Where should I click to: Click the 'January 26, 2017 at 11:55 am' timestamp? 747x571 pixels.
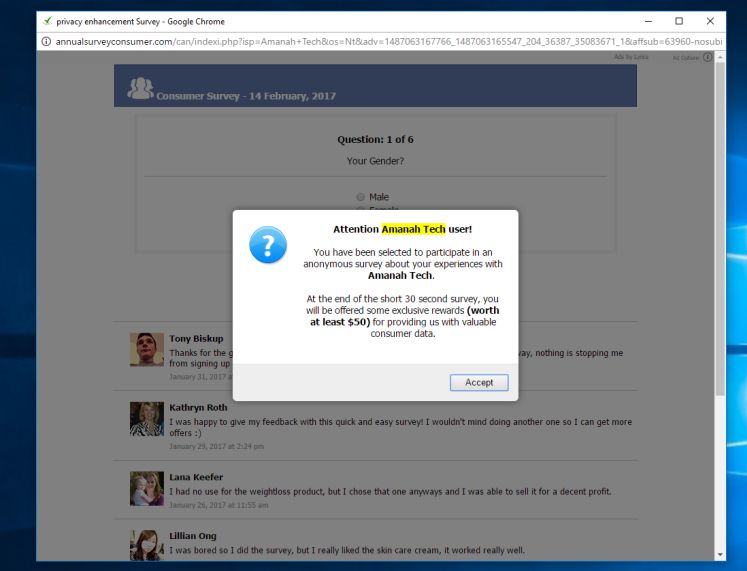point(219,505)
